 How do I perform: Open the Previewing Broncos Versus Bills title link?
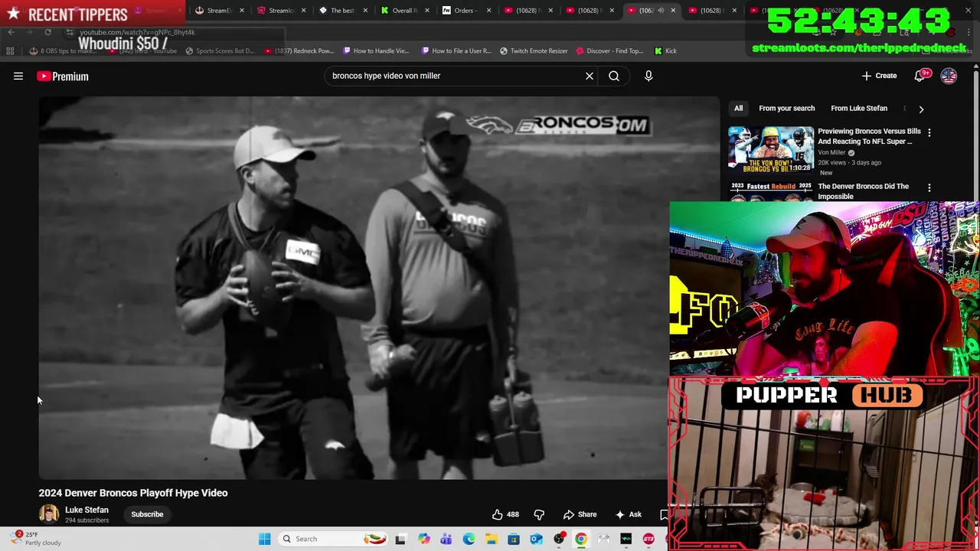(869, 136)
